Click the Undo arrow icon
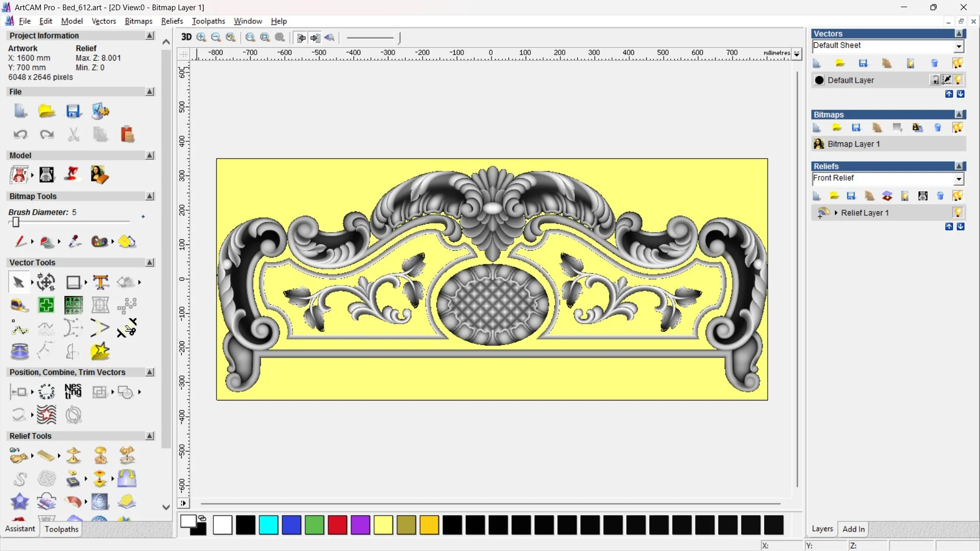 [x=20, y=135]
